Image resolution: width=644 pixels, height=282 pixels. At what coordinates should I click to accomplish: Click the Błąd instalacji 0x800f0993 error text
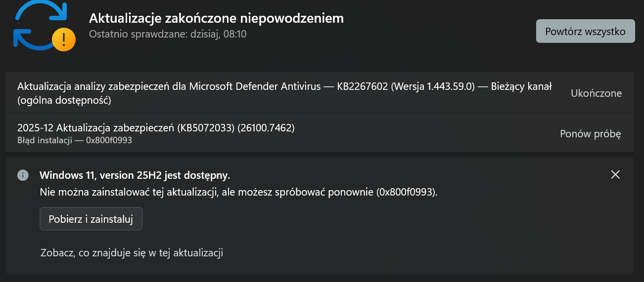coord(75,140)
